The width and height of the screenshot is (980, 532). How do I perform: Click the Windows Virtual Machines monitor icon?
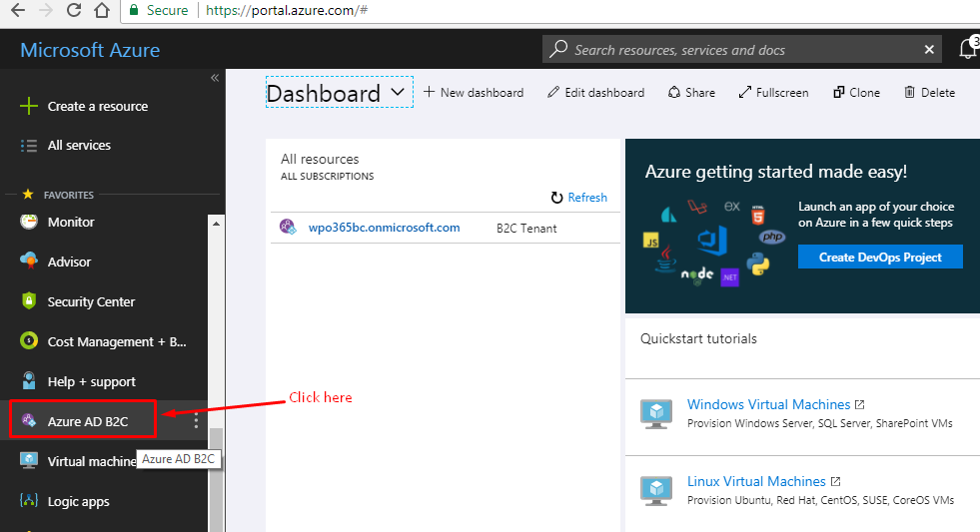point(656,413)
